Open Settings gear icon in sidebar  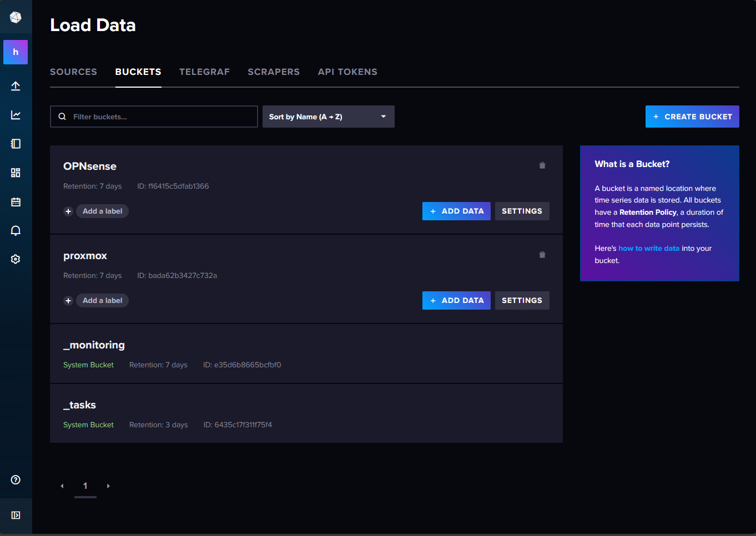coord(16,259)
